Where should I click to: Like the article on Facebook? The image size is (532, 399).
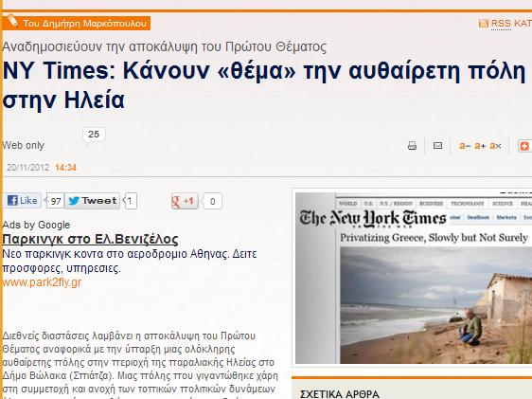click(22, 200)
